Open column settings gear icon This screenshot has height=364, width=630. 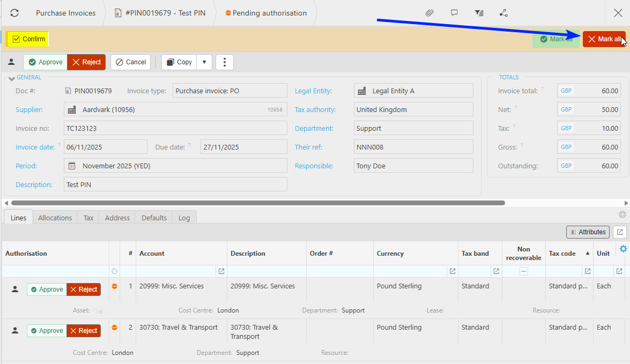point(623,249)
